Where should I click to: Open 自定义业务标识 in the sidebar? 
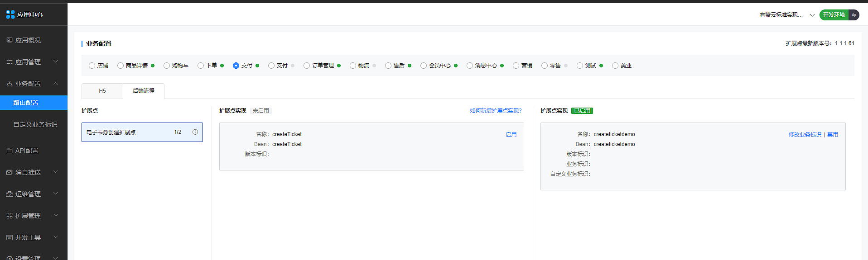tap(35, 124)
